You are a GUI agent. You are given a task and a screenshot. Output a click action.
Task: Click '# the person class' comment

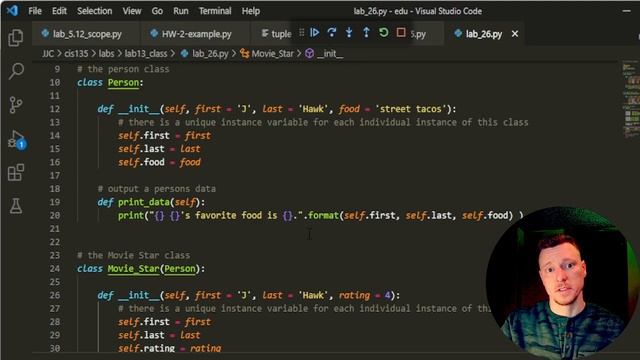coord(123,69)
